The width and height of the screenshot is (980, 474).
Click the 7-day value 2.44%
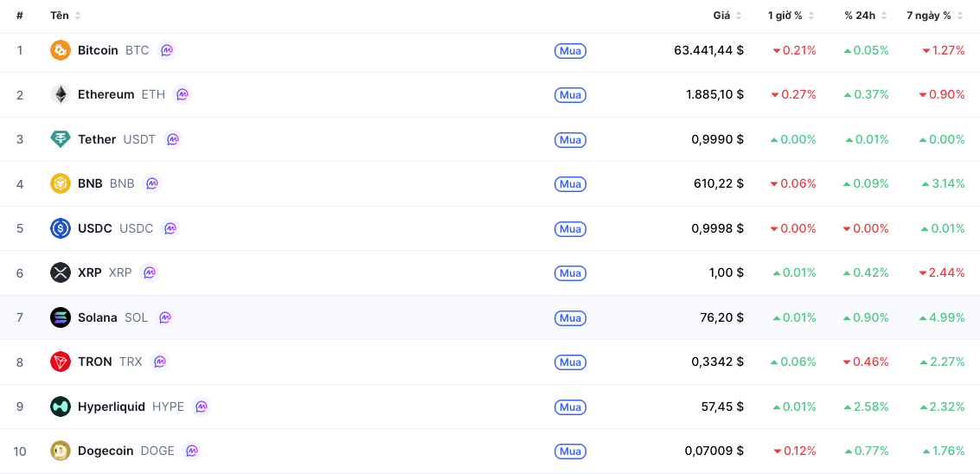click(x=942, y=273)
